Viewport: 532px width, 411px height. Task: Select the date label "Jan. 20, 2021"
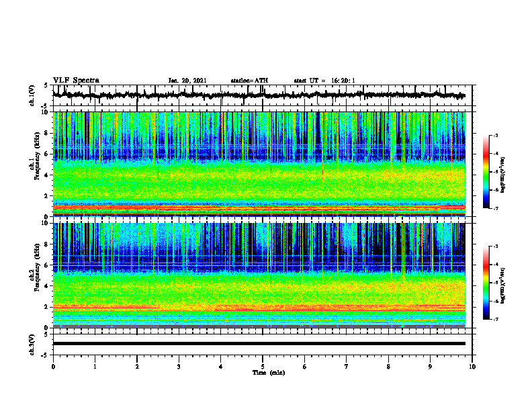tap(187, 81)
